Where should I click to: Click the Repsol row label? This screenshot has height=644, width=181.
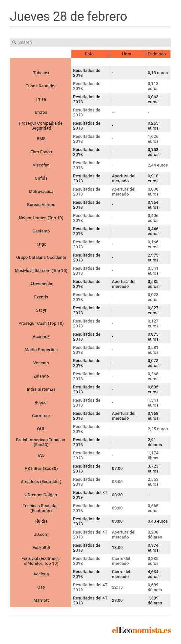[x=41, y=403]
